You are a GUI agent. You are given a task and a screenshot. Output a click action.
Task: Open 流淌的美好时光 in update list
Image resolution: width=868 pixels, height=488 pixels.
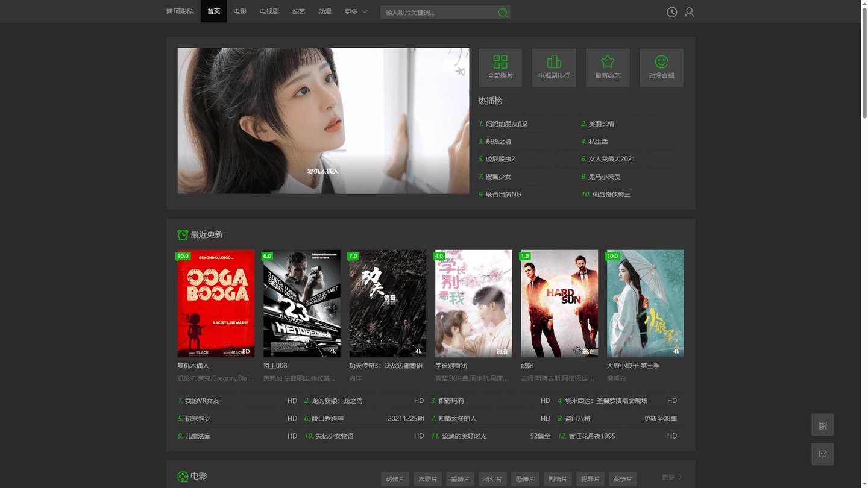coord(464,436)
